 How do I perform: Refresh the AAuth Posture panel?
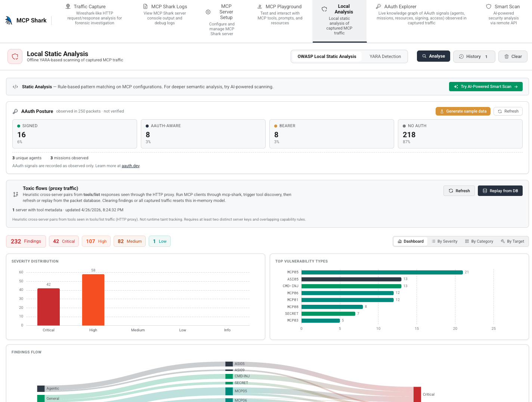click(x=508, y=111)
